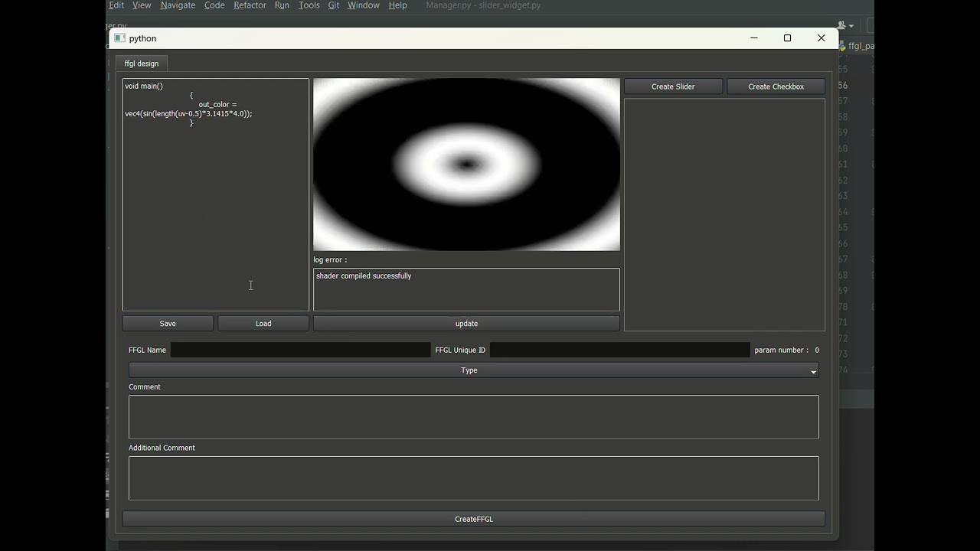
Task: Open the PyCharm user account icon
Action: [x=845, y=25]
